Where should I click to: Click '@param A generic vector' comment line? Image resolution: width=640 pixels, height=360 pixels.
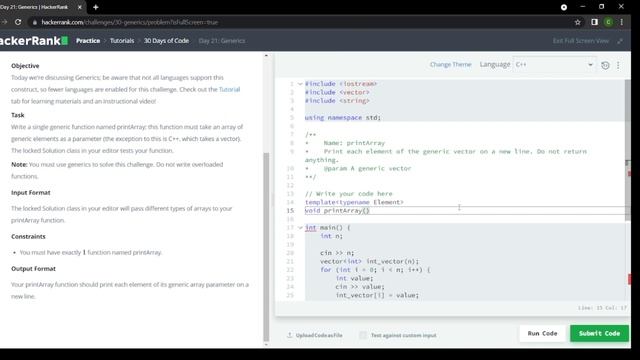pyautogui.click(x=367, y=168)
